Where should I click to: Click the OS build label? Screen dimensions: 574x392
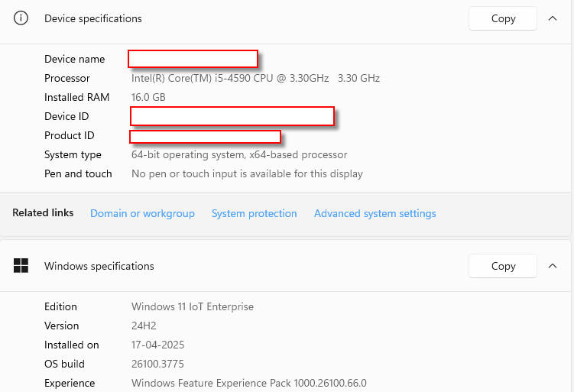click(64, 364)
